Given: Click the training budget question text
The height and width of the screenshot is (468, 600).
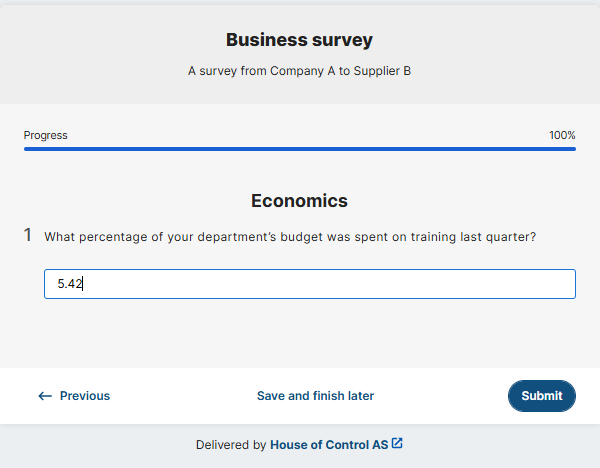Looking at the screenshot, I should tap(290, 237).
